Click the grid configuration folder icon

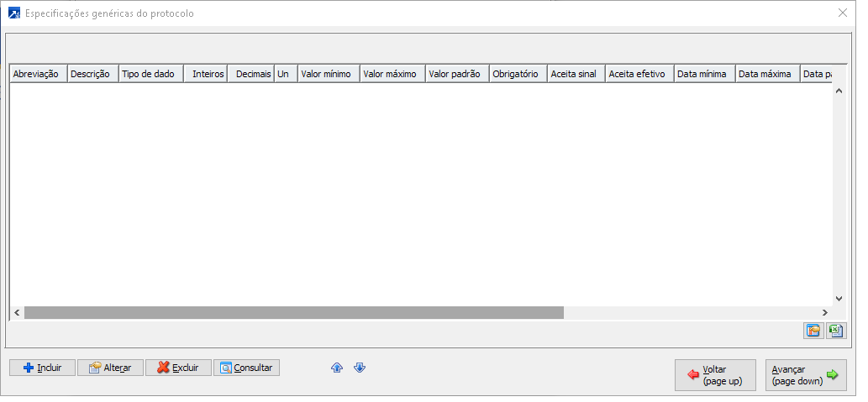point(813,331)
